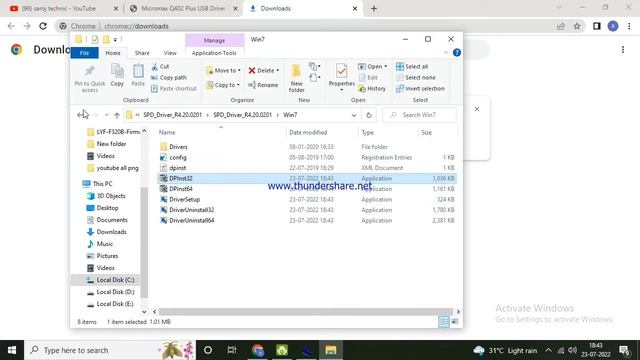
Task: Sort by Date modified column header
Action: pyautogui.click(x=308, y=133)
